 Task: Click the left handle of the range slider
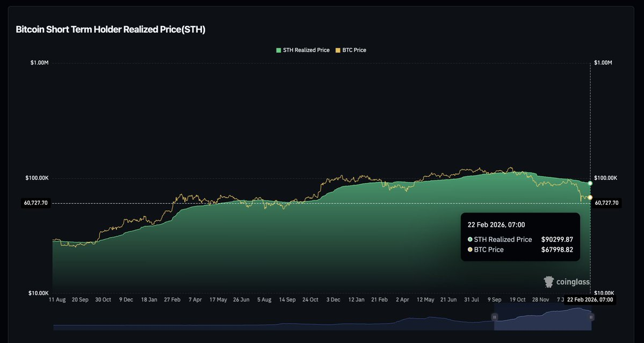click(495, 317)
